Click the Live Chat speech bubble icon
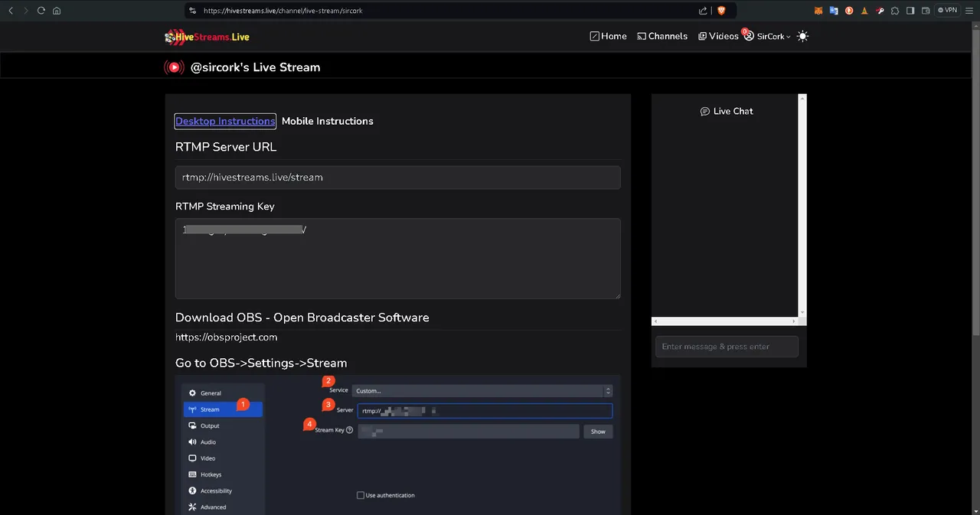The height and width of the screenshot is (515, 980). point(705,111)
